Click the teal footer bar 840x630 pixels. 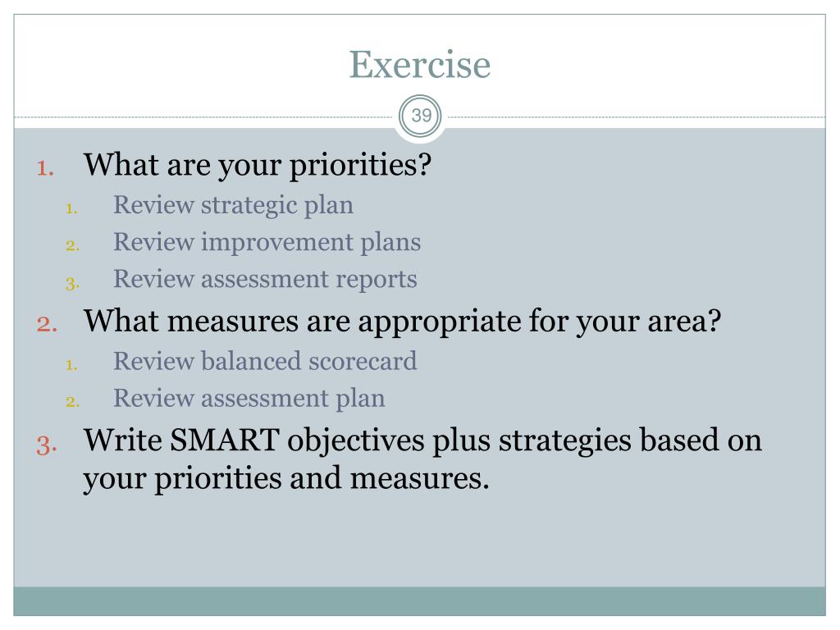[419, 601]
